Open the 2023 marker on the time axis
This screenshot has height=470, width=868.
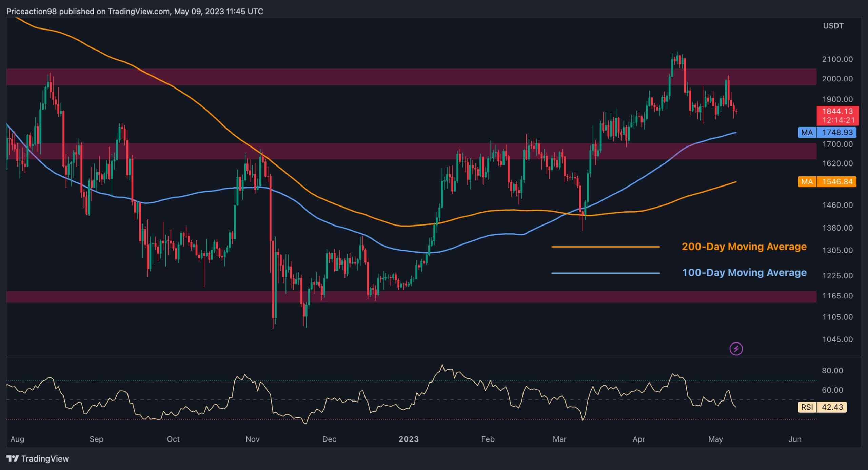click(x=409, y=439)
